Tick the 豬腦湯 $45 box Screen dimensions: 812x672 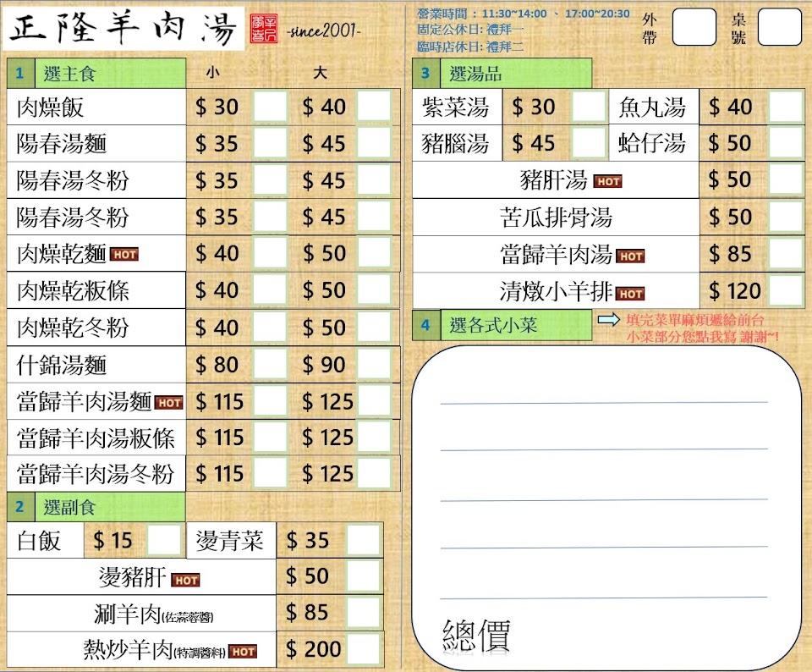pyautogui.click(x=589, y=143)
